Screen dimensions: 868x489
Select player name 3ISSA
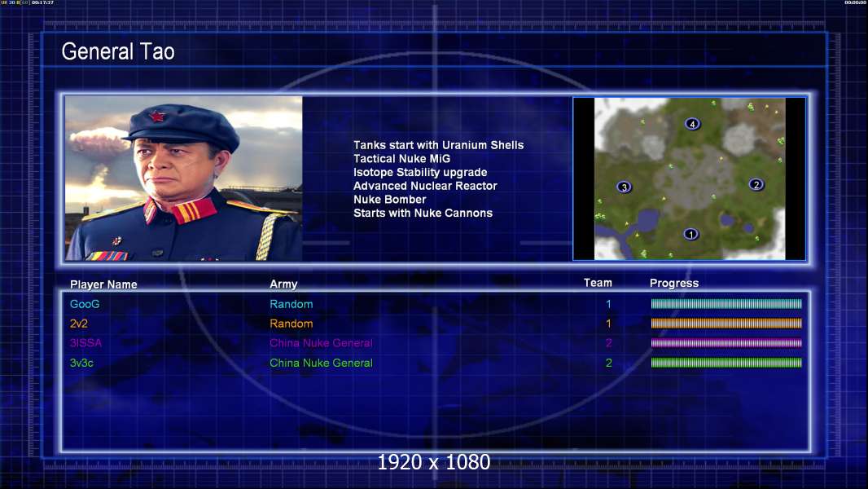(85, 343)
